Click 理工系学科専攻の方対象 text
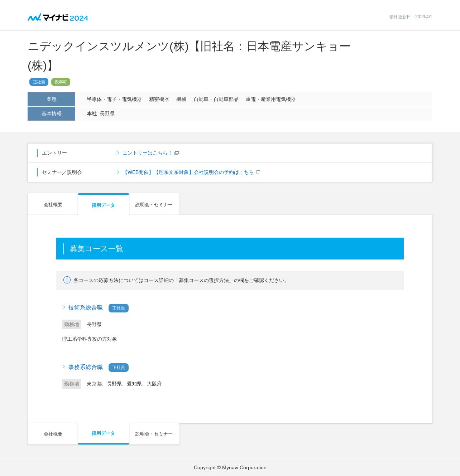Viewport: 460px width, 476px height. pos(90,339)
